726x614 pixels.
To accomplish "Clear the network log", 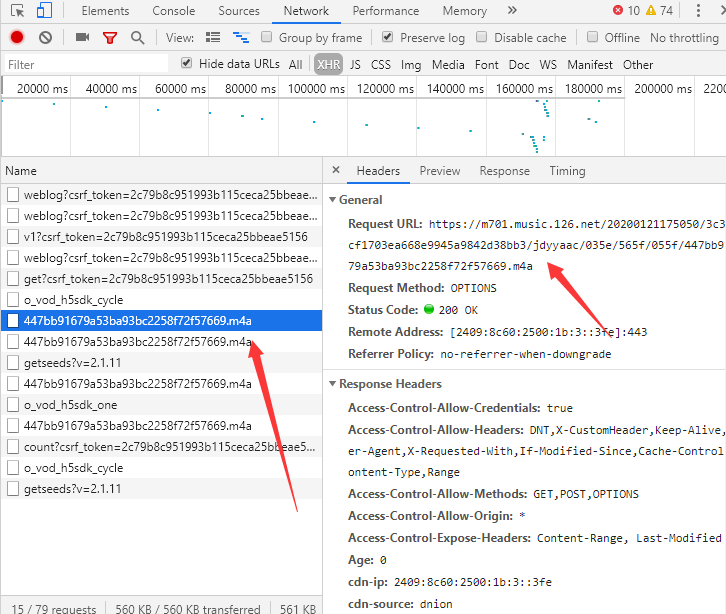I will click(x=45, y=38).
